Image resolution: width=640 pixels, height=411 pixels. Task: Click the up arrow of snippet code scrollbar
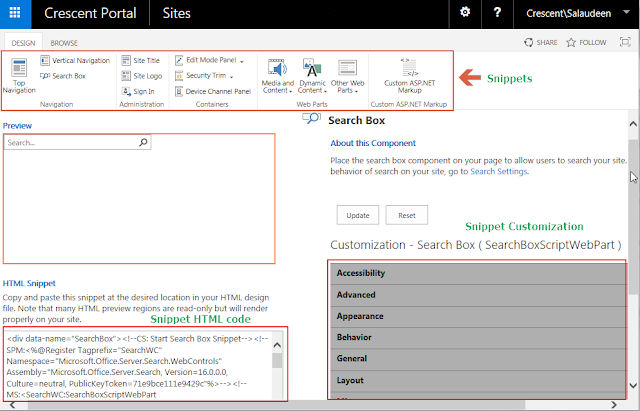tap(277, 345)
